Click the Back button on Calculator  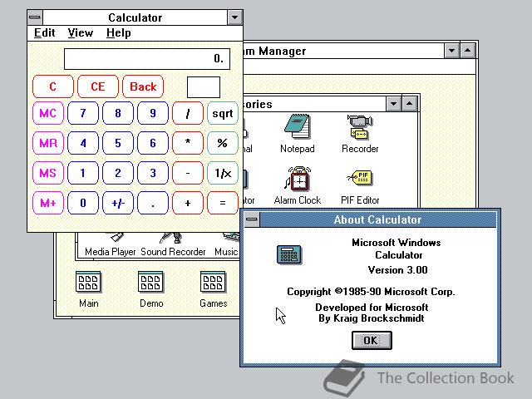tap(143, 86)
